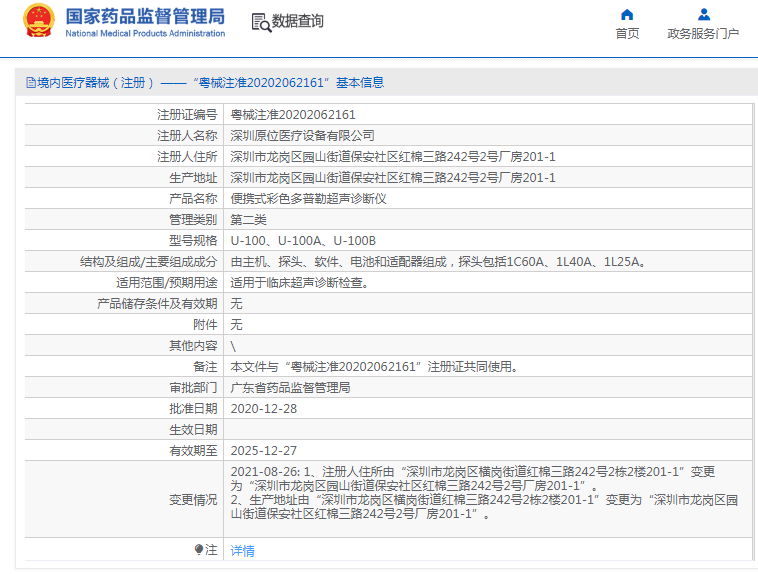Click the 型号规格 label
758x574 pixels.
pos(193,240)
